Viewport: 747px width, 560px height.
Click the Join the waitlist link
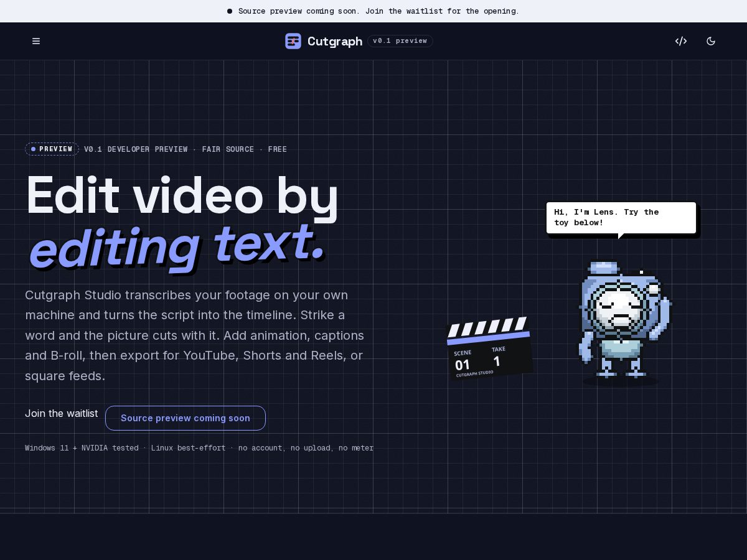[62, 413]
